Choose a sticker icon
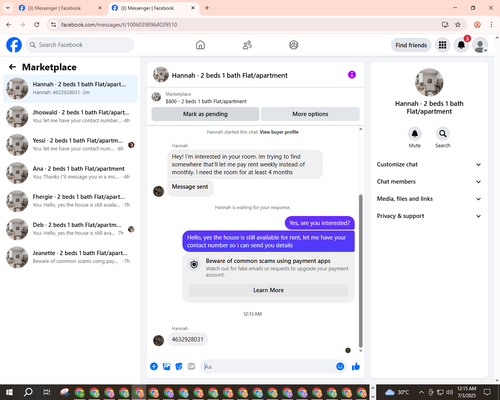The image size is (500, 400). coord(179,367)
